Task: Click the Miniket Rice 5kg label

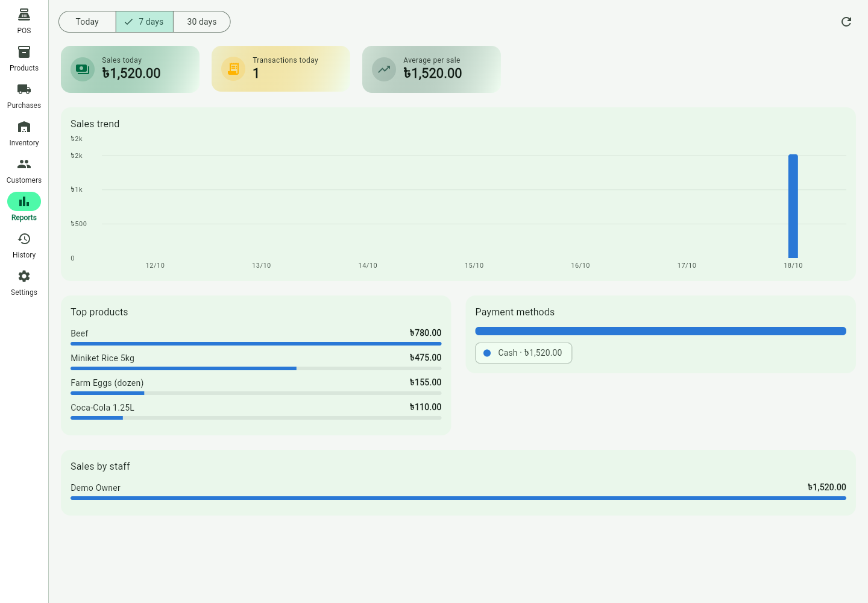Action: coord(102,358)
